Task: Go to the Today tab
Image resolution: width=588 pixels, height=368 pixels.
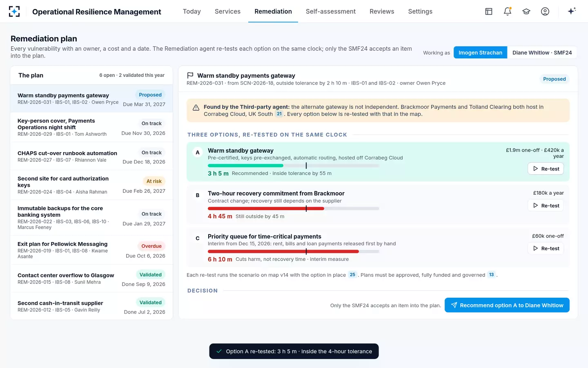Action: (x=192, y=11)
